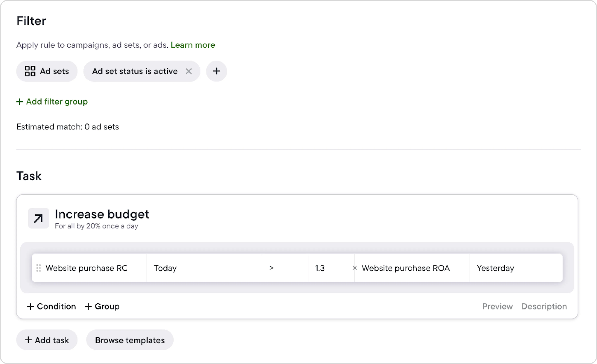
Task: Click the Ad sets grid icon
Action: (x=30, y=71)
